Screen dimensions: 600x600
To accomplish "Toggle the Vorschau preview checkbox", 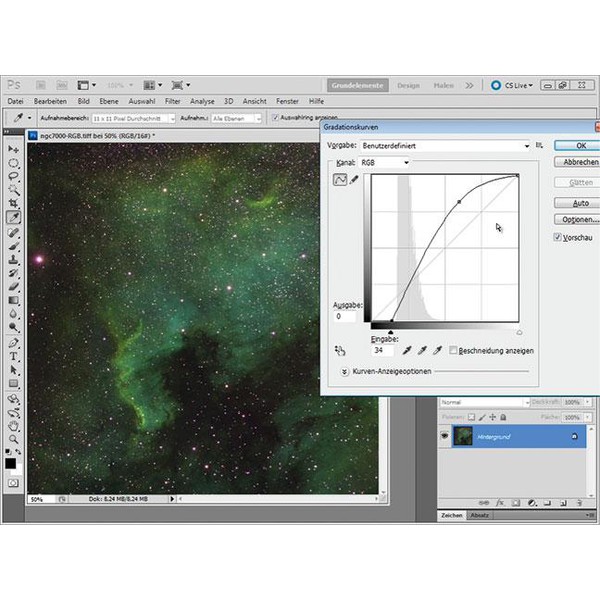I will point(558,238).
